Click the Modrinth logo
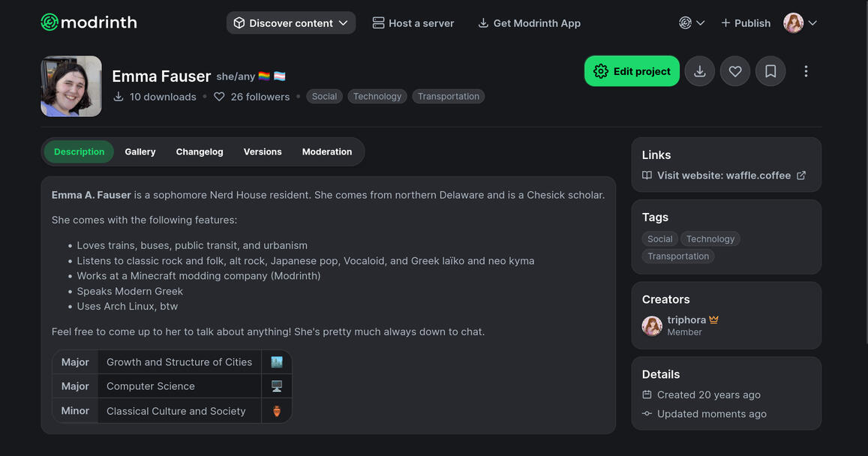Screen dimensions: 868x456 pyautogui.click(x=89, y=22)
